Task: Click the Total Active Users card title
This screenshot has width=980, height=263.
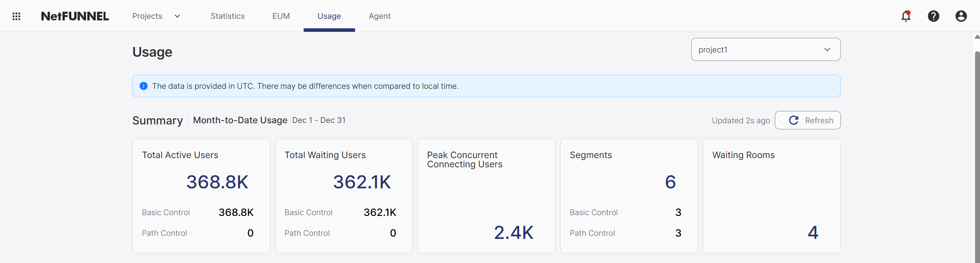Action: 180,155
